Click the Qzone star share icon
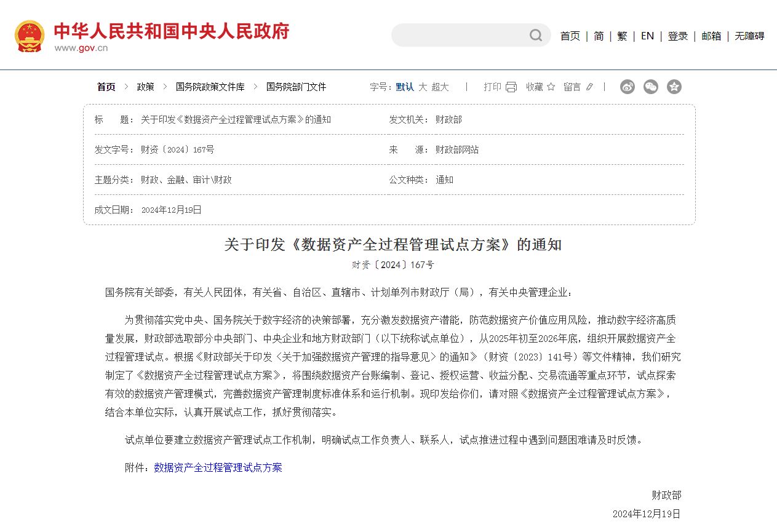 pos(674,87)
